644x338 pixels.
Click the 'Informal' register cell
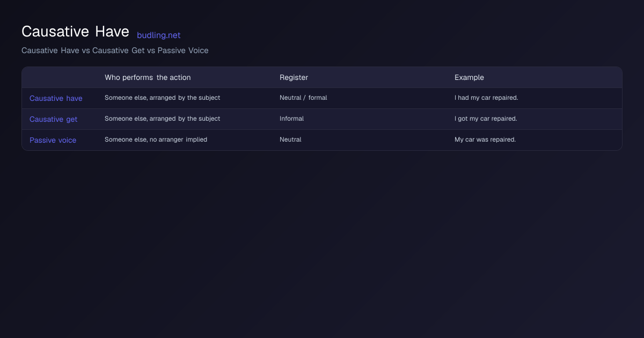pos(291,119)
